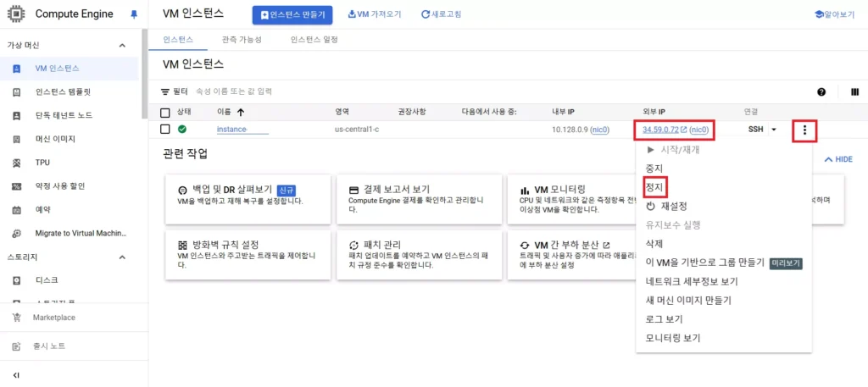Open 방화벽 규칙 설정 card

pyautogui.click(x=248, y=256)
